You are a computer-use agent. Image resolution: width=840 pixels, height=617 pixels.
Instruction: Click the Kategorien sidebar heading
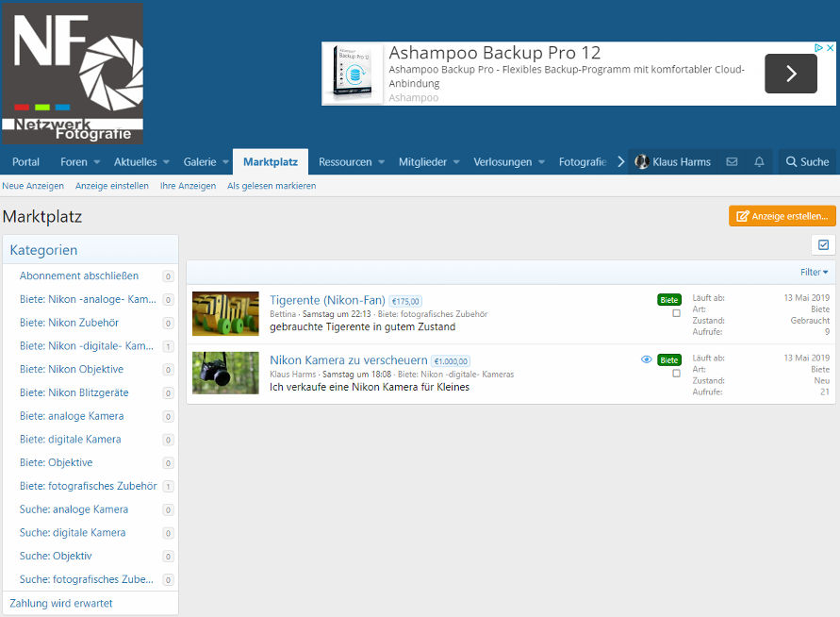[43, 250]
